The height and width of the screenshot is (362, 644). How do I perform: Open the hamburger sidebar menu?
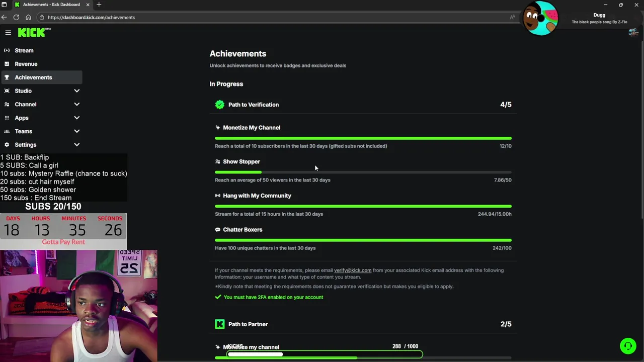pos(8,33)
